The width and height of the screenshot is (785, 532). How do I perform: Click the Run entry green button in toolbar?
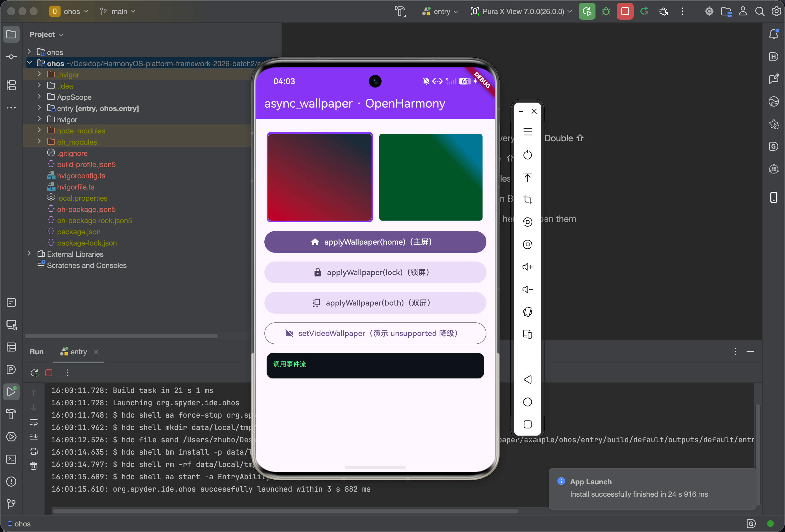point(587,11)
